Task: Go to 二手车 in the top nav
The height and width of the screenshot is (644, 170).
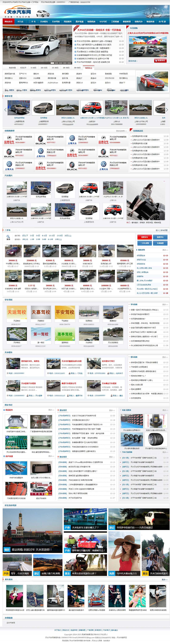Action: click(x=32, y=21)
